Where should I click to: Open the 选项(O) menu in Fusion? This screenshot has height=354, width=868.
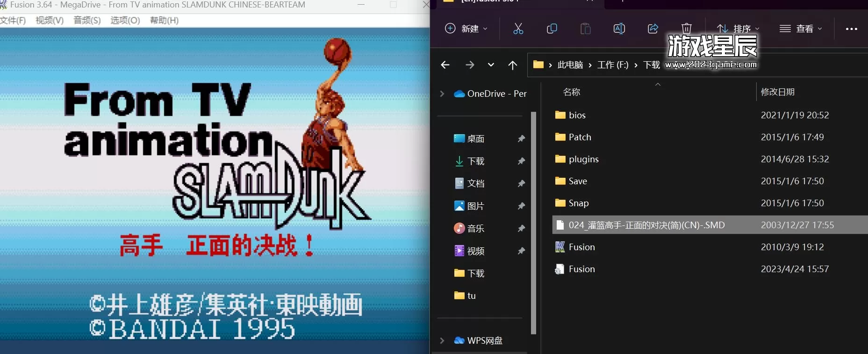point(125,20)
